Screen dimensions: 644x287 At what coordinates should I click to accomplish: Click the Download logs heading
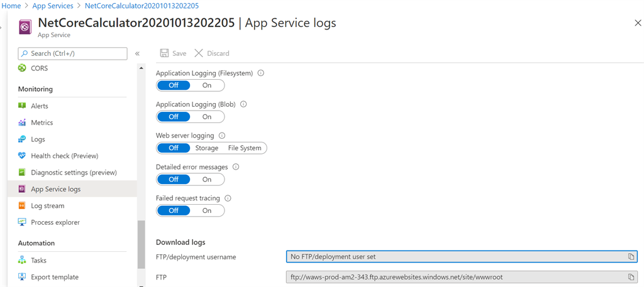(180, 242)
